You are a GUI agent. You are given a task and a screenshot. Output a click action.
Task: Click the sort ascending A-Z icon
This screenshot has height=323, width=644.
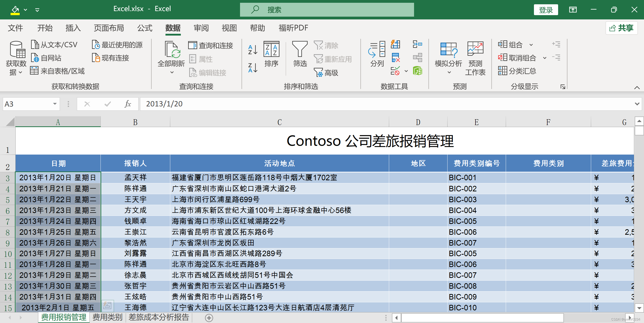[x=253, y=49]
